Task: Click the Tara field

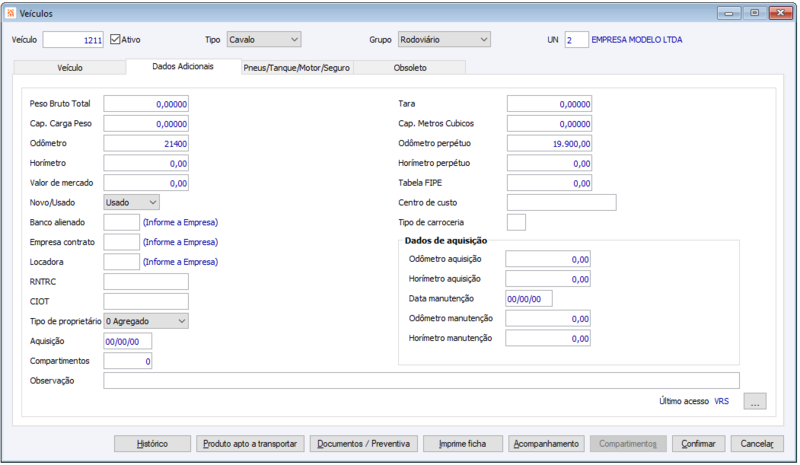Action: click(549, 104)
